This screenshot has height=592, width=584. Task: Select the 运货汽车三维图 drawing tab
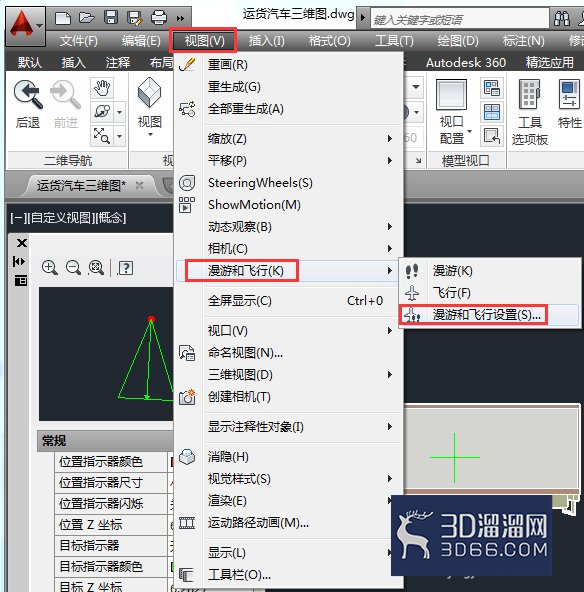click(81, 185)
